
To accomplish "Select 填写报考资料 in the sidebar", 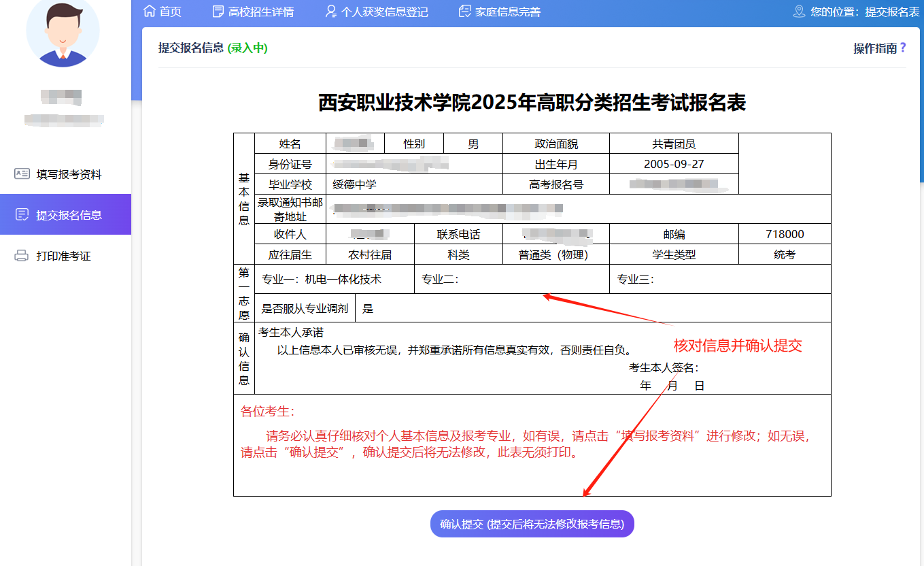I will pyautogui.click(x=69, y=174).
